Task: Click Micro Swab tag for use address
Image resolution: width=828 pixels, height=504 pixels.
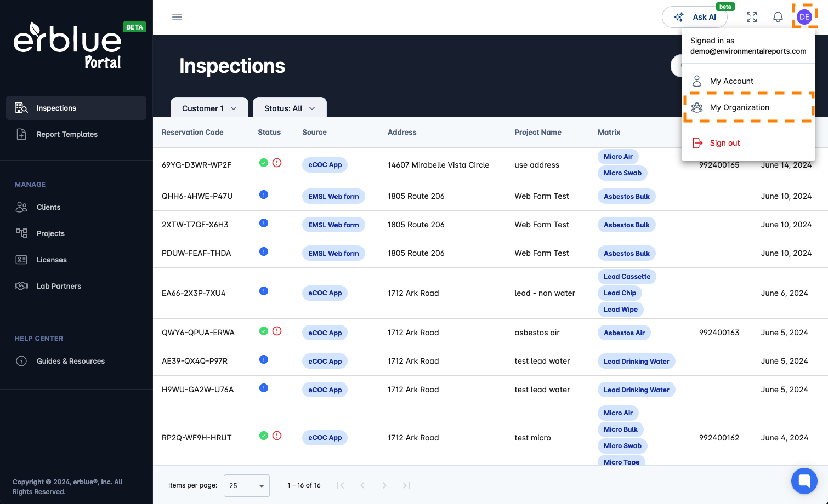Action: point(622,173)
